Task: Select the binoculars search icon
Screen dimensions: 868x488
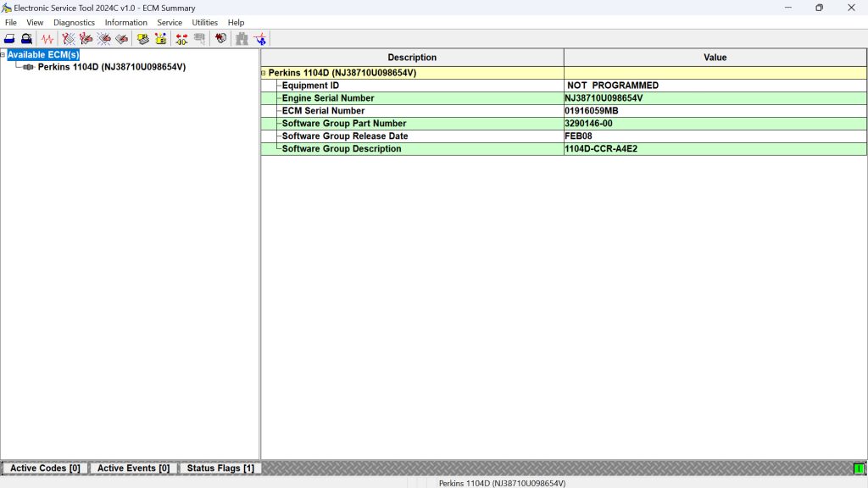Action: [x=241, y=38]
